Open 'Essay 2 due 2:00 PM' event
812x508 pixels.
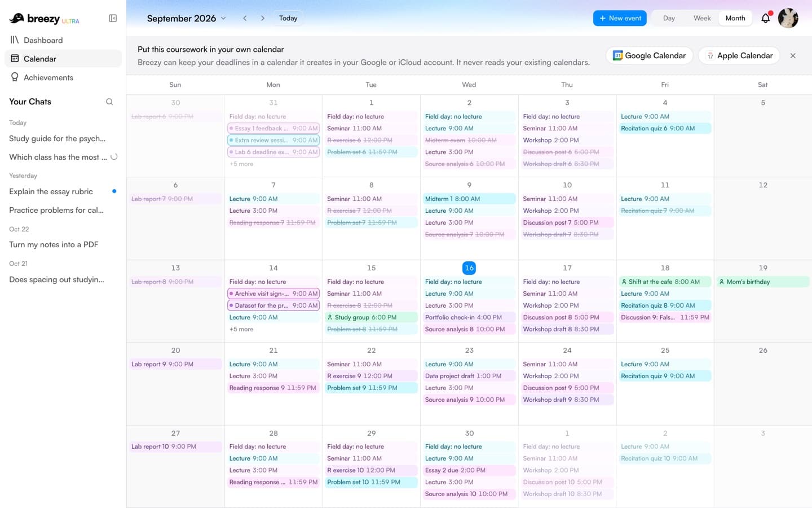[469, 470]
